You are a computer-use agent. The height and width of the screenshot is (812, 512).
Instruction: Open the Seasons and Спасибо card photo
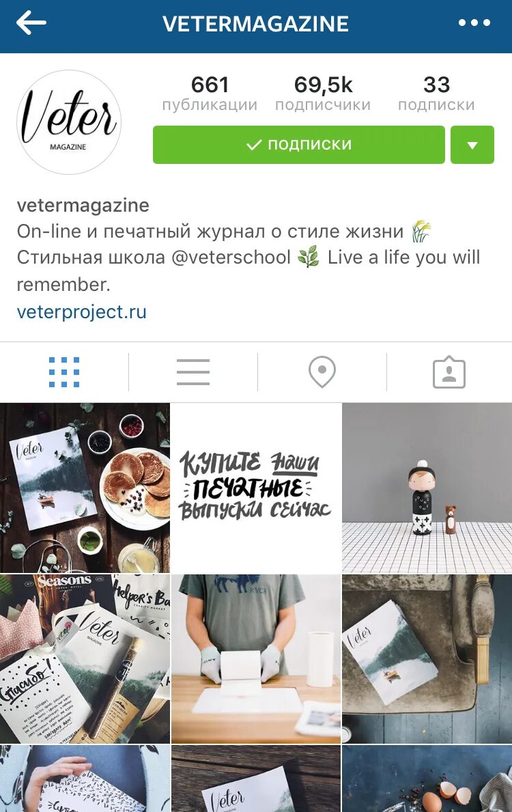pos(85,659)
